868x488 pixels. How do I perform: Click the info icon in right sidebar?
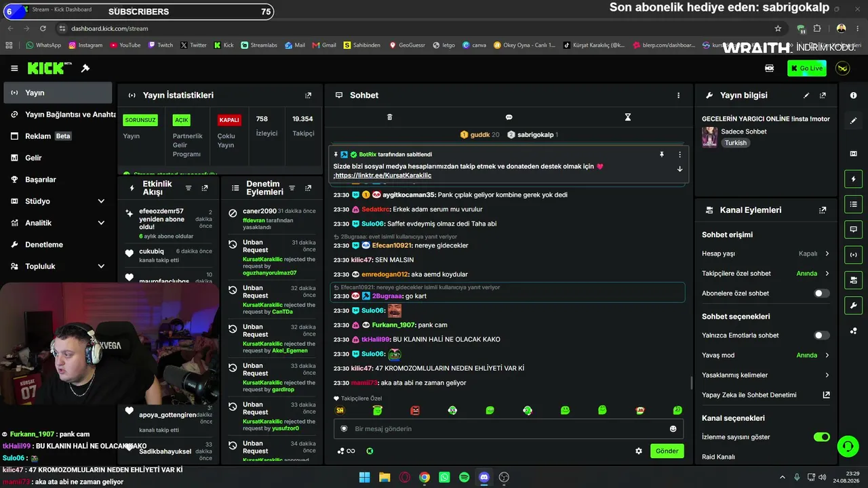(x=853, y=96)
